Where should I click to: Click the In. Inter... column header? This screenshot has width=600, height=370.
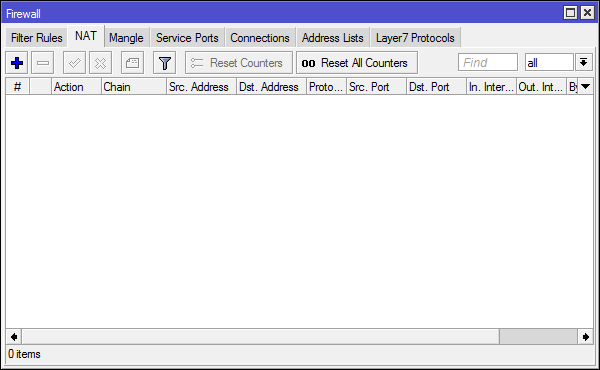point(491,87)
